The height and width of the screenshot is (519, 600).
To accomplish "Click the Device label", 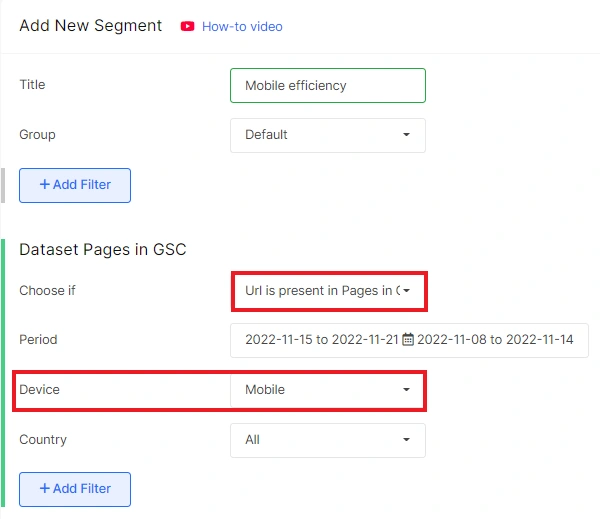I will pos(39,390).
